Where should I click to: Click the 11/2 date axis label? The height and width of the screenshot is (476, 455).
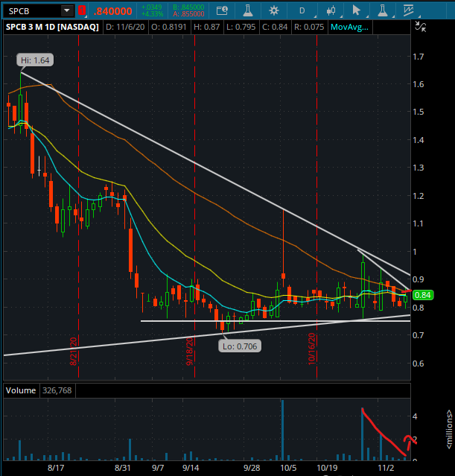point(386,468)
